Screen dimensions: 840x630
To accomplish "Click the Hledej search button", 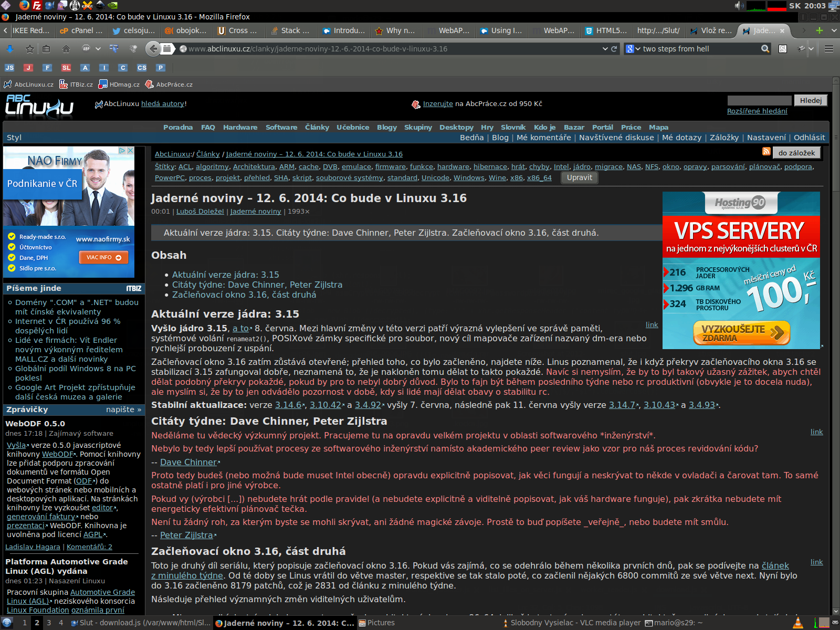I will coord(811,100).
